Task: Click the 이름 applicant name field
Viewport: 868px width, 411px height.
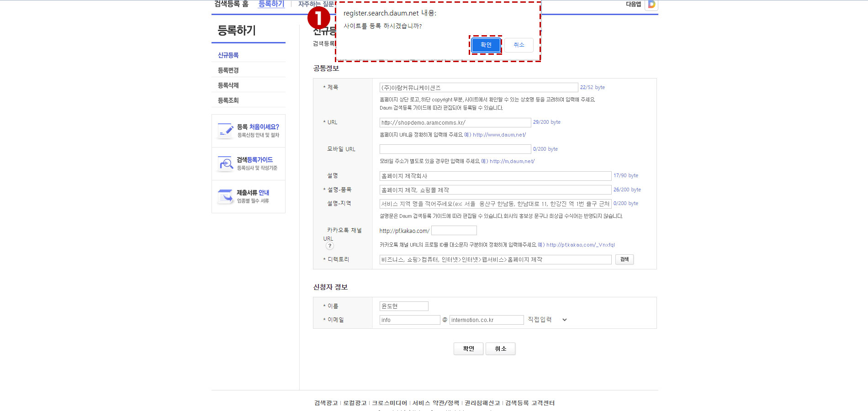Action: (x=404, y=306)
